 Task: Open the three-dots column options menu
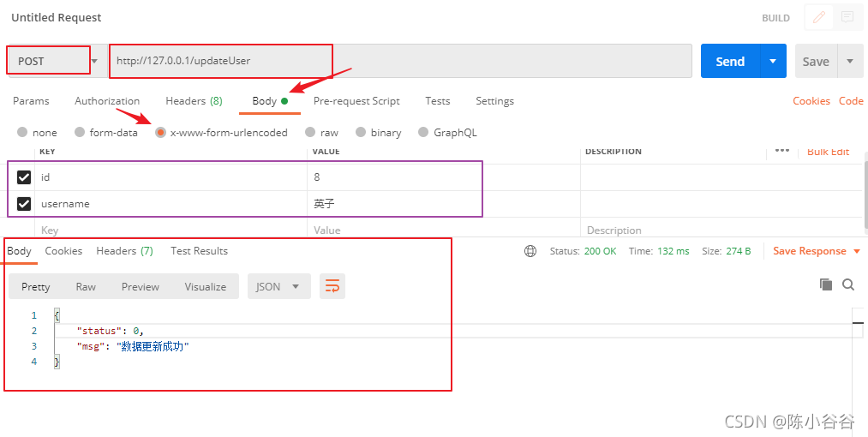(x=781, y=151)
